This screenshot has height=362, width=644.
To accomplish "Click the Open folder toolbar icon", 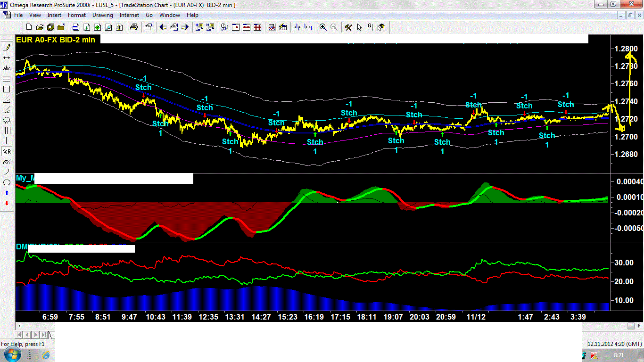I will (40, 27).
